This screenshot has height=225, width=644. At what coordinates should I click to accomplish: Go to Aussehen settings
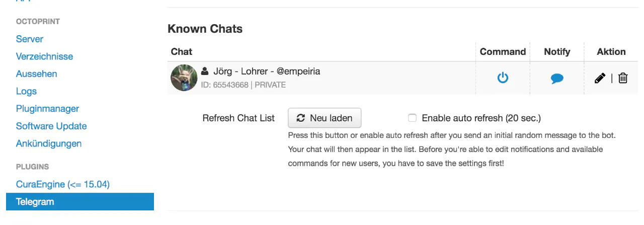pos(36,74)
